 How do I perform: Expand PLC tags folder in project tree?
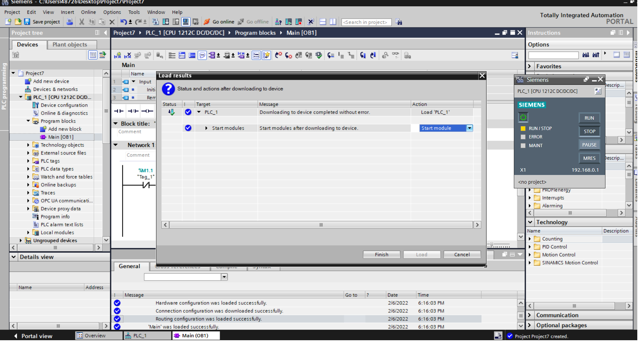click(28, 161)
